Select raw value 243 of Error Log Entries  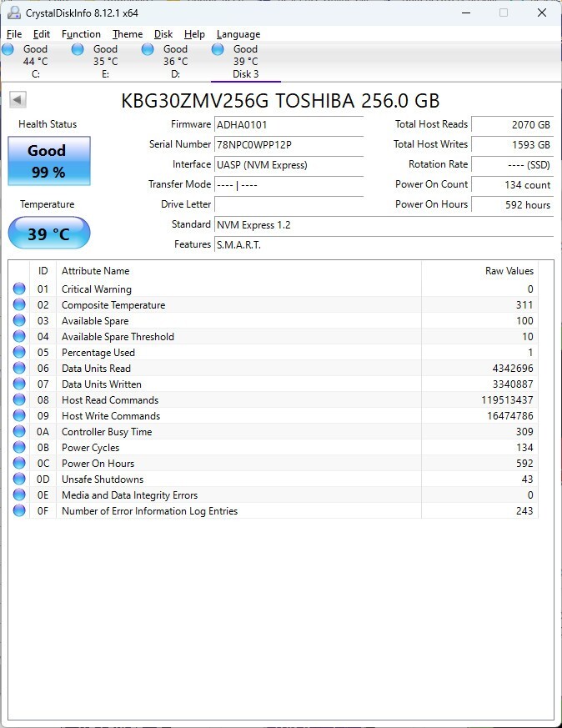coord(524,510)
